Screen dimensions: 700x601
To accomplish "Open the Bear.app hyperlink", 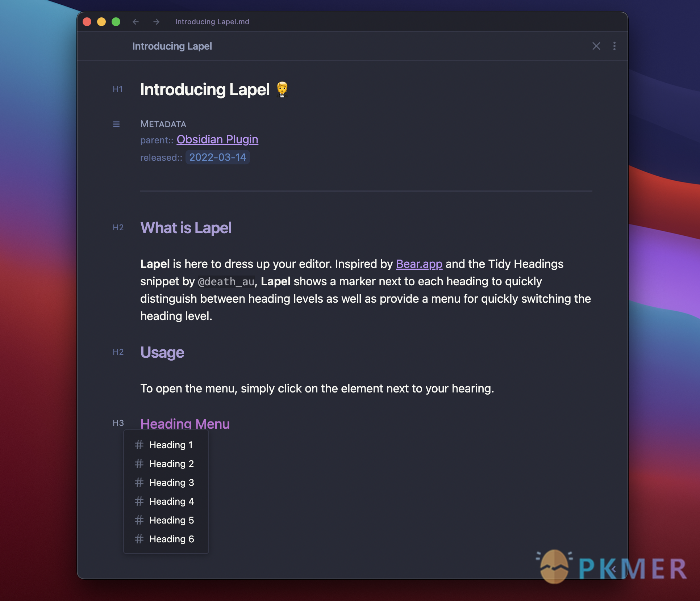I will point(419,264).
